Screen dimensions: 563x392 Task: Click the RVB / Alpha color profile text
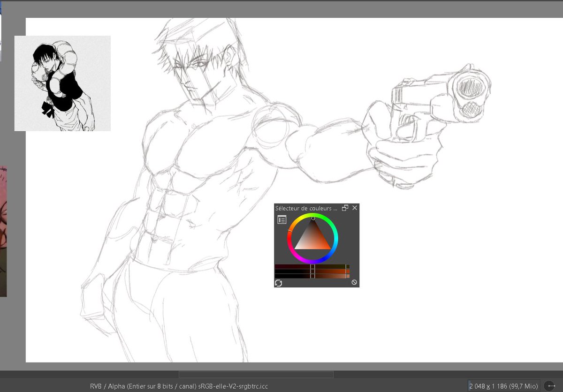point(179,386)
